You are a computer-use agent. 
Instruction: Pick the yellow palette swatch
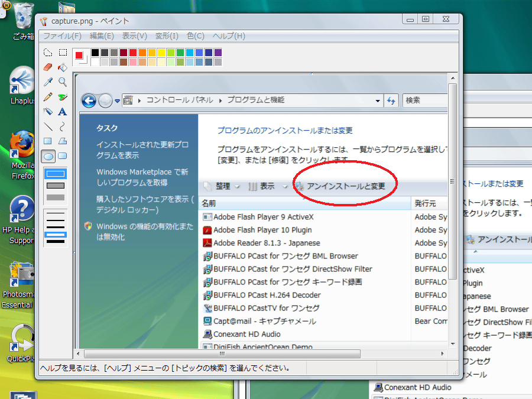[x=161, y=52]
